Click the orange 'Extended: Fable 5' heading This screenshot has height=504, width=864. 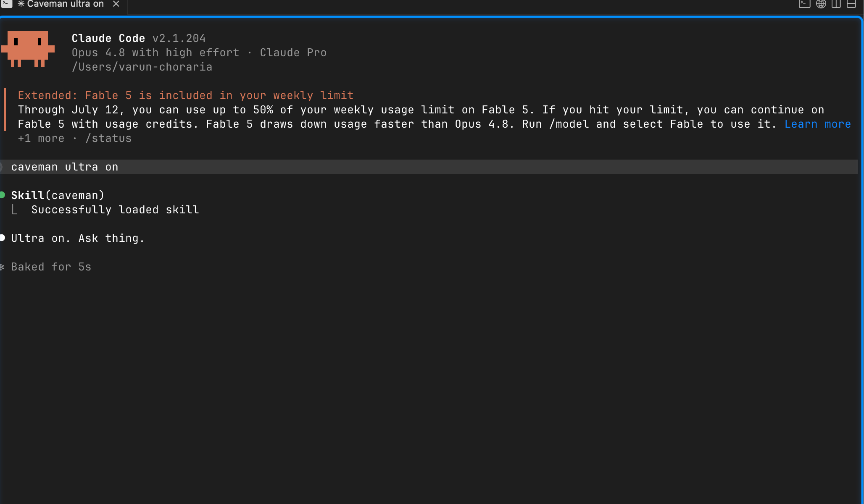click(185, 95)
